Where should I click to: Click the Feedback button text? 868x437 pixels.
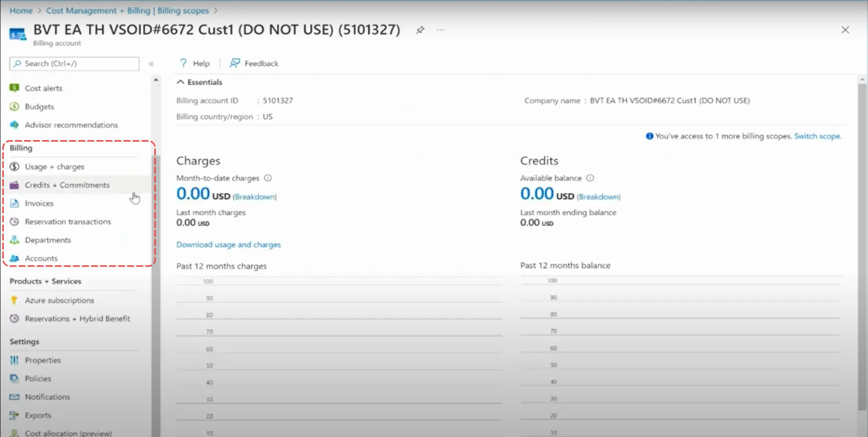coord(261,63)
